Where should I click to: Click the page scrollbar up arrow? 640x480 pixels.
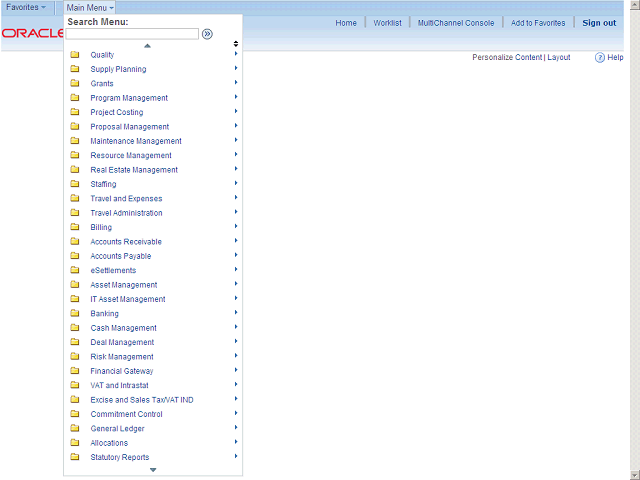click(635, 5)
